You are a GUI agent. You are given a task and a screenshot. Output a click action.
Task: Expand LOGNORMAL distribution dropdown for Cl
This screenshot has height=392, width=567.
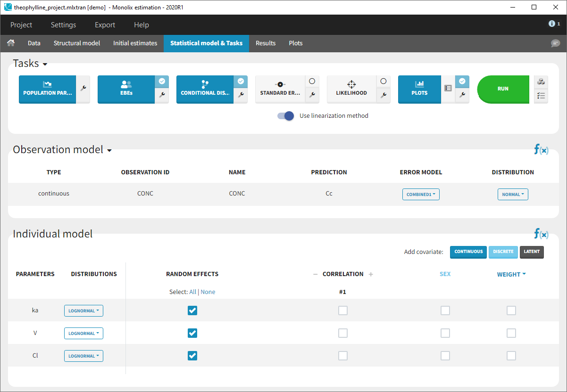click(83, 356)
